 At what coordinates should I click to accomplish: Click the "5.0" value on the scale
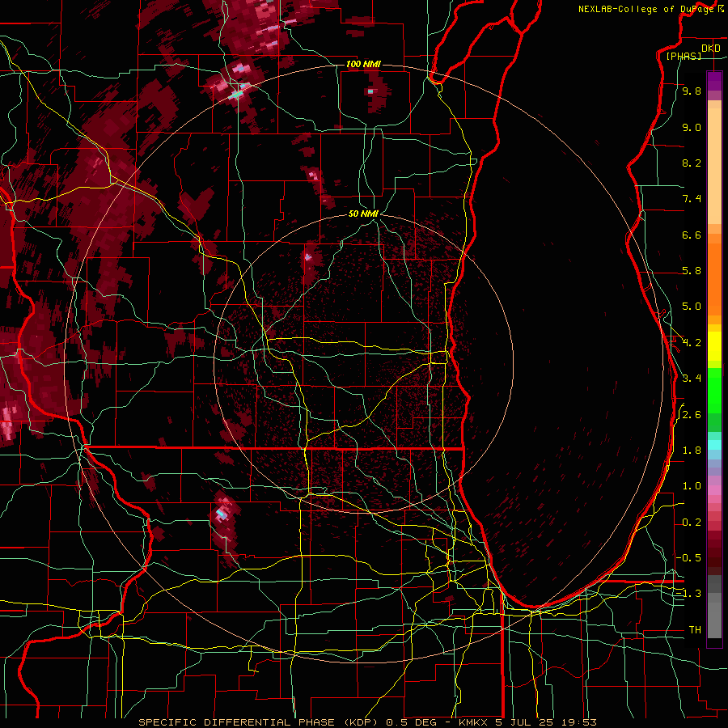(x=692, y=307)
